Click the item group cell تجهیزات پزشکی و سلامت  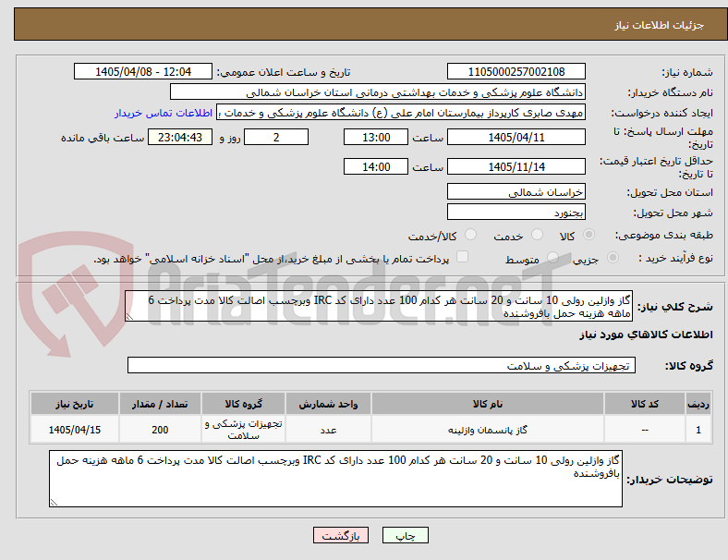[243, 430]
